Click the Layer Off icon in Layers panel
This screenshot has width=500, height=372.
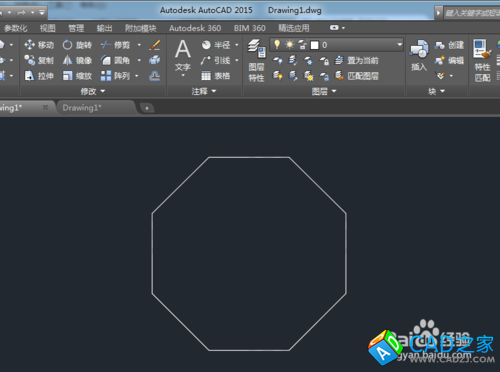(x=278, y=60)
